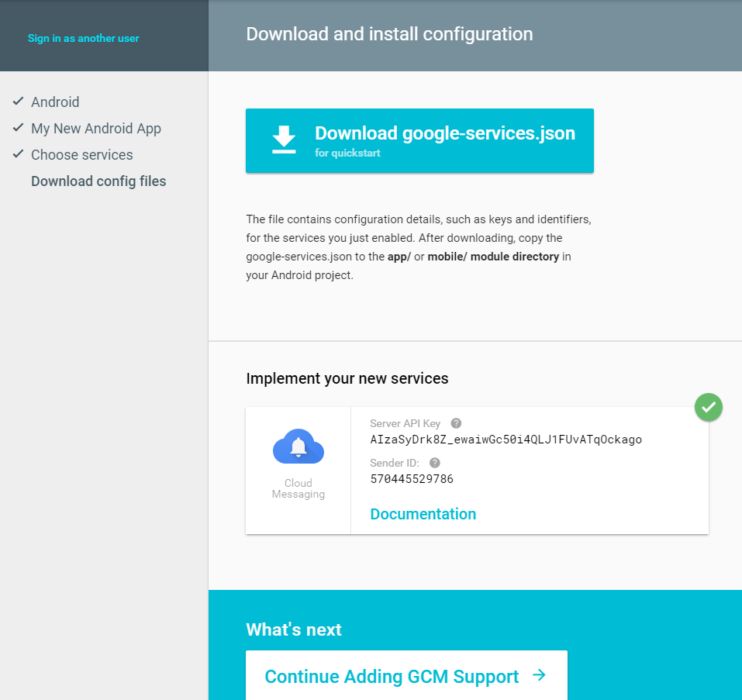742x700 pixels.
Task: Click the Sender ID label
Action: tap(395, 463)
